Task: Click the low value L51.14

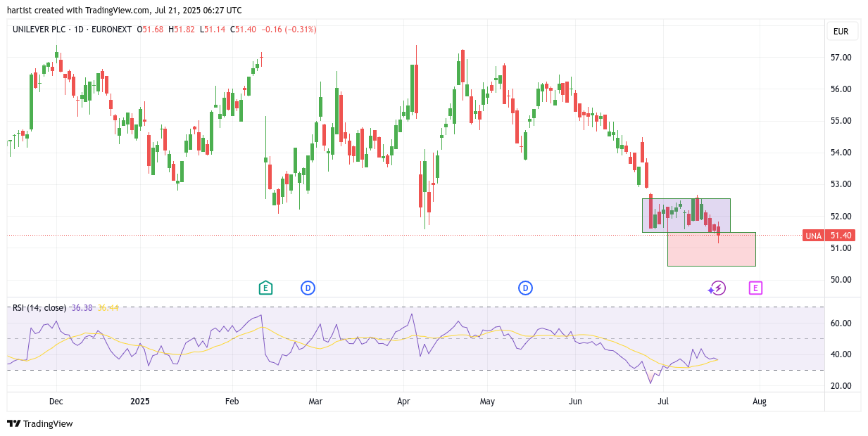Action: (212, 30)
